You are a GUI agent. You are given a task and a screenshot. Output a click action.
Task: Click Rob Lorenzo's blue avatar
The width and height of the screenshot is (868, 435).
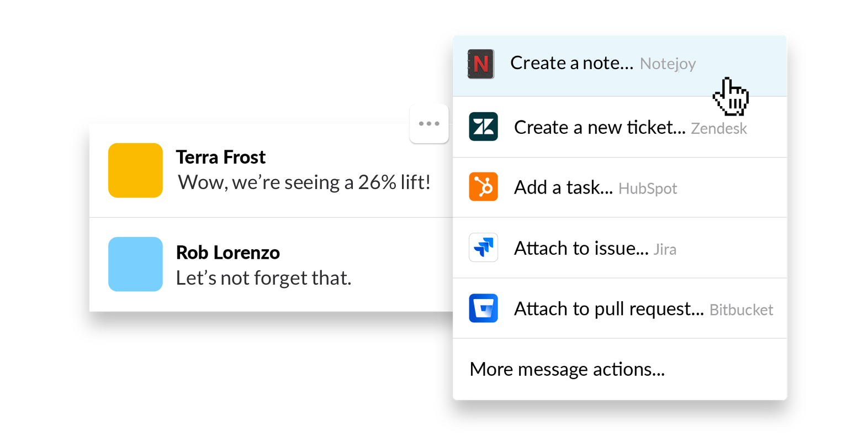click(x=135, y=264)
